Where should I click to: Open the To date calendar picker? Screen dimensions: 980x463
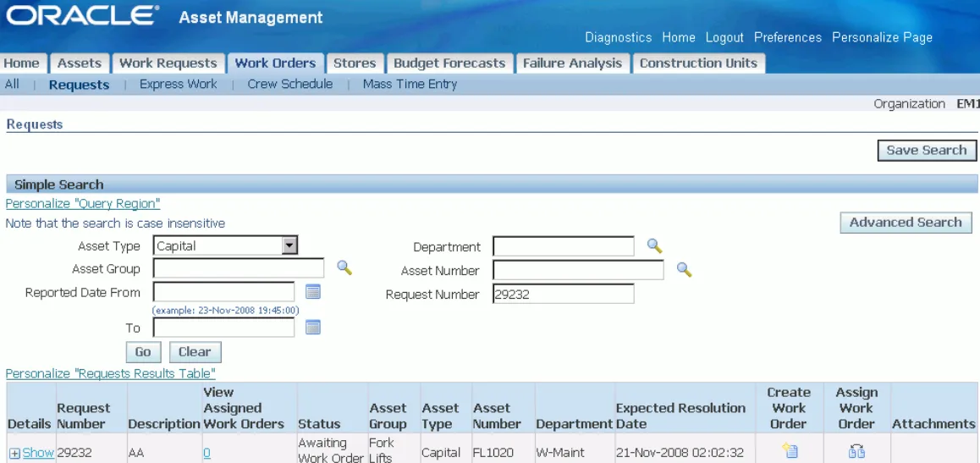pyautogui.click(x=313, y=327)
